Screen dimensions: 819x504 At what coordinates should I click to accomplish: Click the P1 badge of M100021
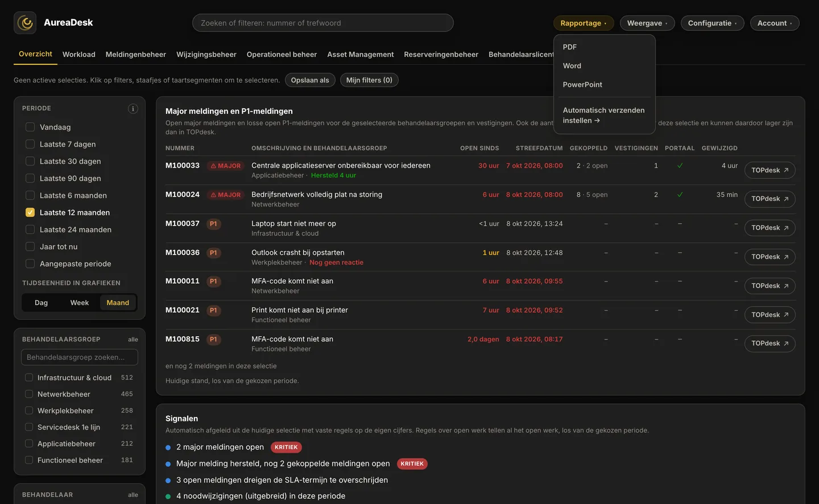click(x=213, y=311)
